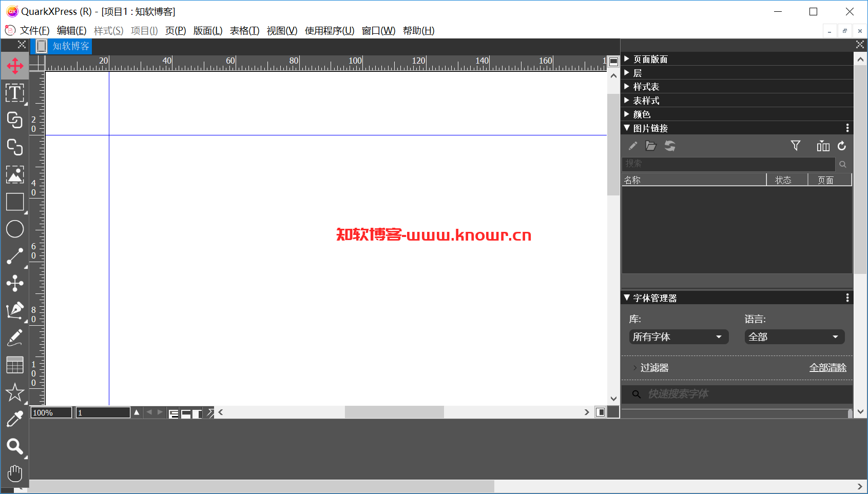Select the four-node point tool
Screen dimensions: 868x494
pyautogui.click(x=15, y=283)
